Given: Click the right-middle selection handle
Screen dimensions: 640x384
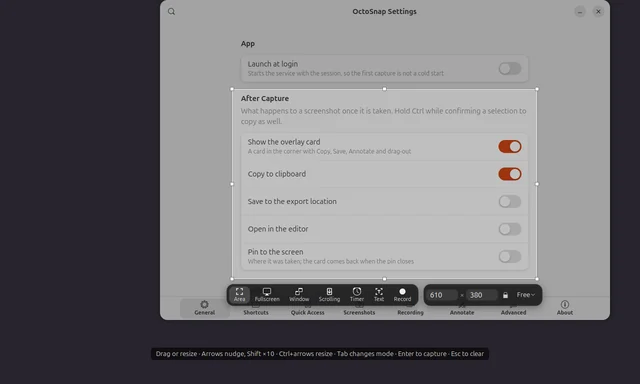Looking at the screenshot, I should (537, 184).
